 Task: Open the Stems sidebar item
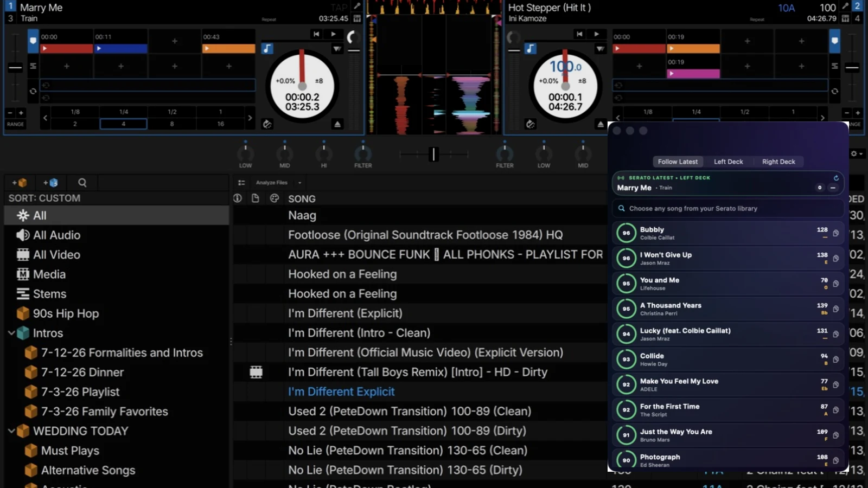click(117, 294)
